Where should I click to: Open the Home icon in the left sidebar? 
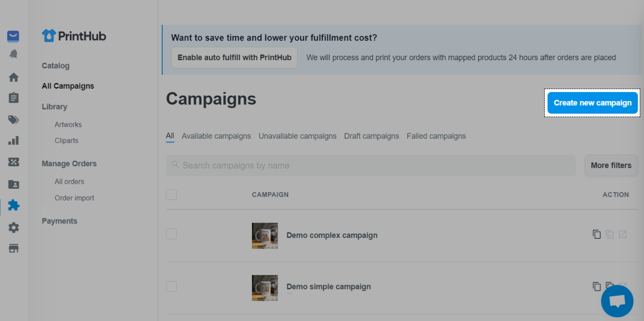tap(14, 77)
